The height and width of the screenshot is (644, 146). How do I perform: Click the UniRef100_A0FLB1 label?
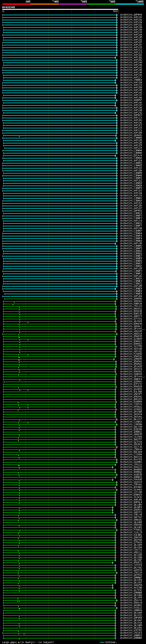click(131, 57)
